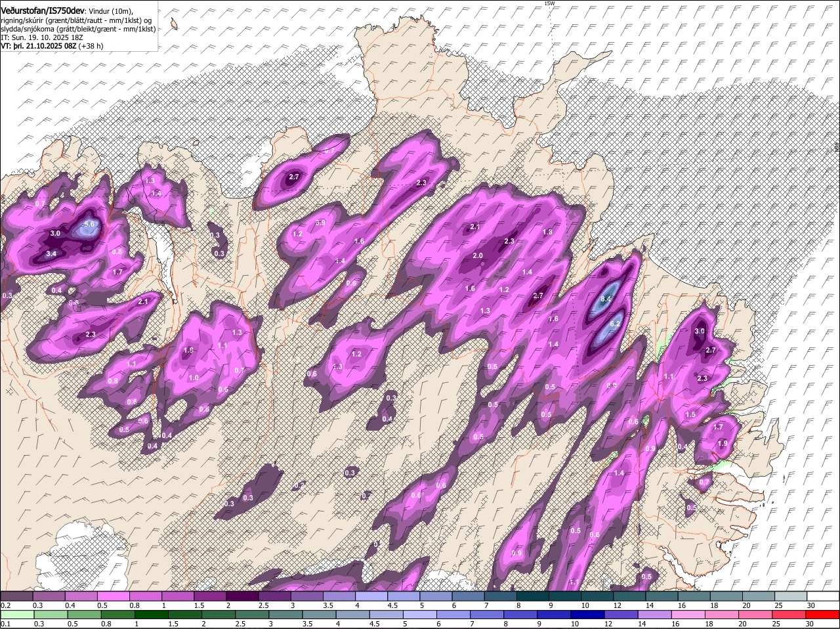The image size is (840, 629).
Task: Click the 3.4 precipitation value on the map
Action: (52, 254)
